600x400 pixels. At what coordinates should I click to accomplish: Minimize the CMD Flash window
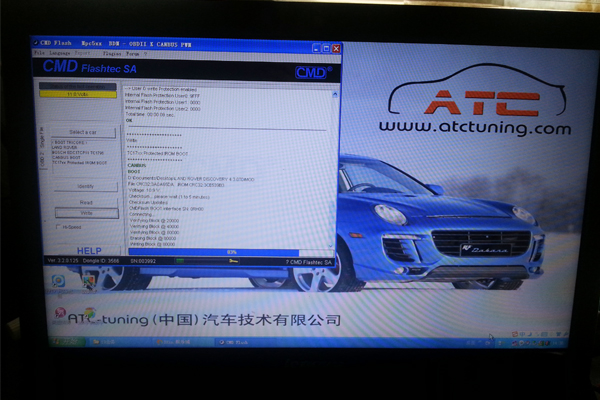[316, 49]
